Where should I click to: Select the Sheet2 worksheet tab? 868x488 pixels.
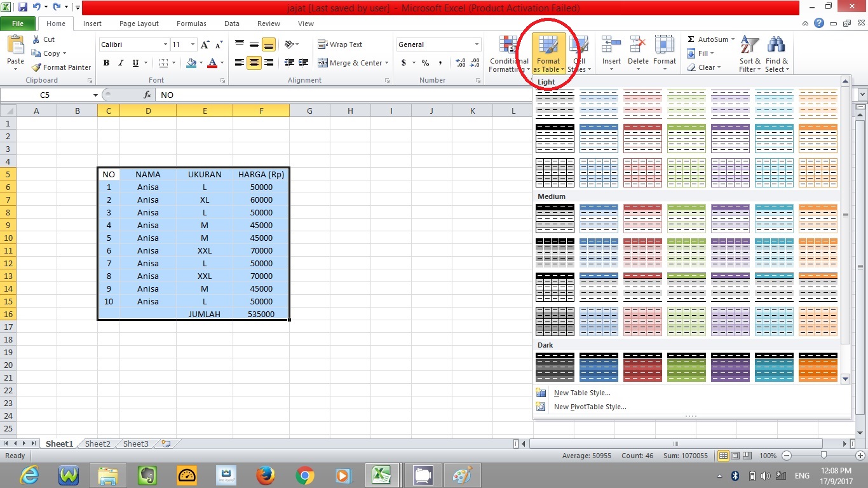[97, 444]
